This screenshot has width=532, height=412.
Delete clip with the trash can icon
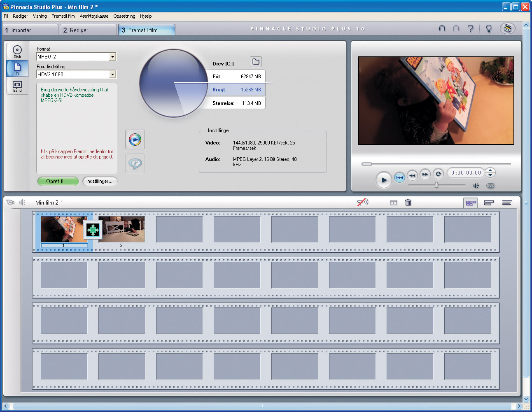pyautogui.click(x=408, y=203)
